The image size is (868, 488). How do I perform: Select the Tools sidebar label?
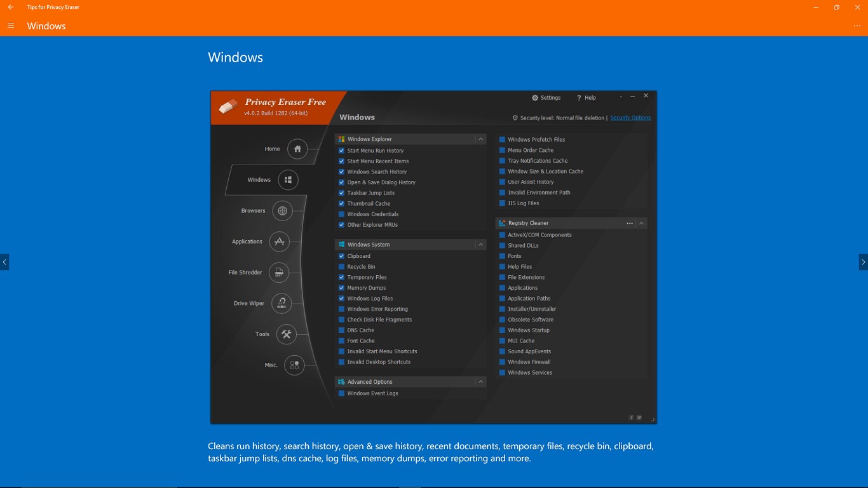262,334
